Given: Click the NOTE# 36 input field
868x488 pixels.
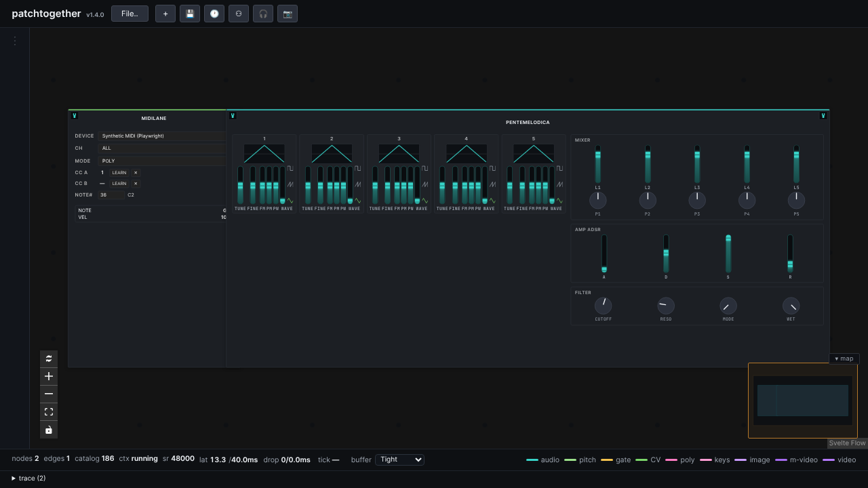Looking at the screenshot, I should [111, 195].
